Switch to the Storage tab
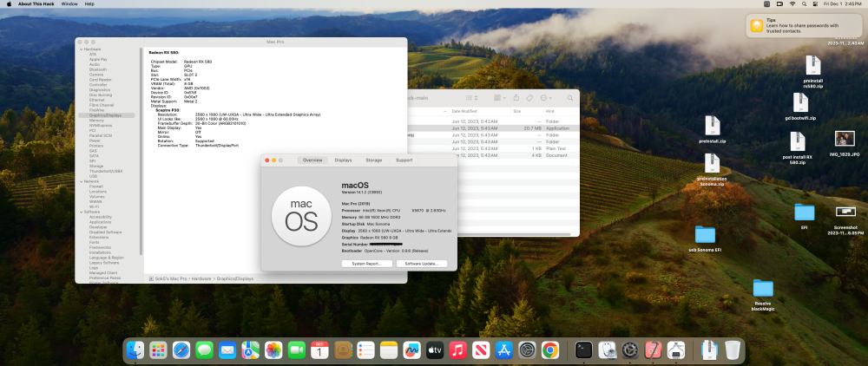The image size is (868, 366). (373, 160)
